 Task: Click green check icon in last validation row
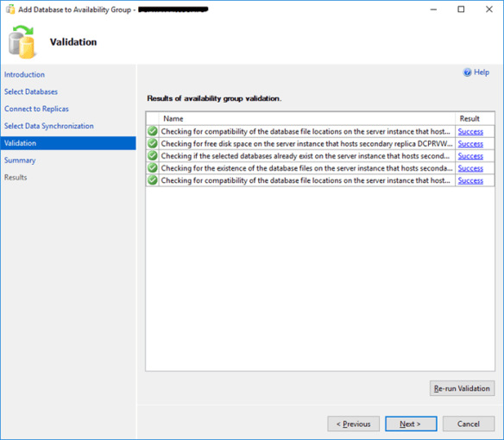[x=153, y=180]
